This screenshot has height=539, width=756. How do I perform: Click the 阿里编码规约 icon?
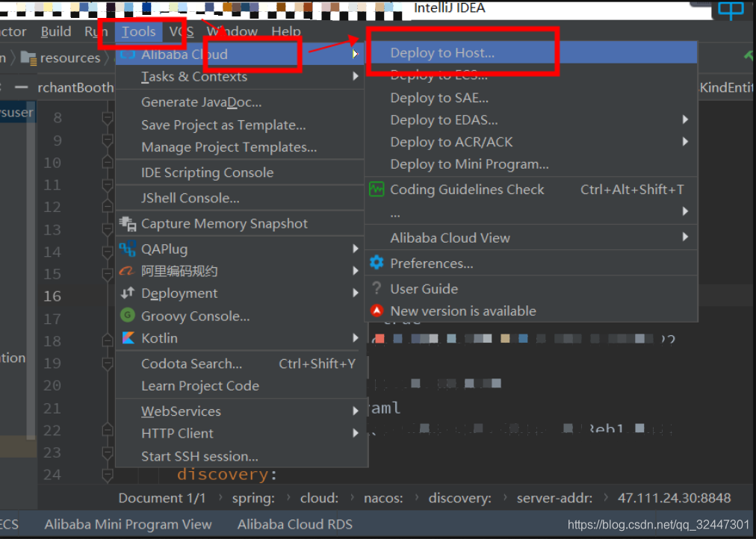(x=127, y=271)
